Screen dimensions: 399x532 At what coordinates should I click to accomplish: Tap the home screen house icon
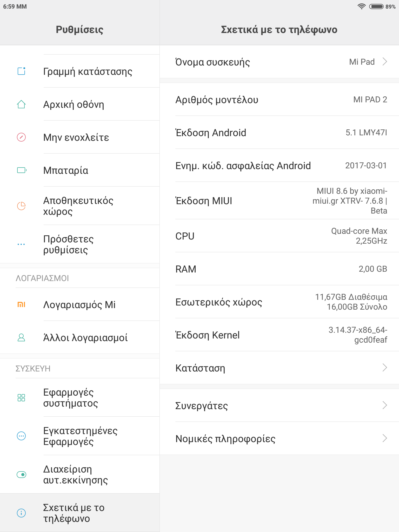coord(21,104)
